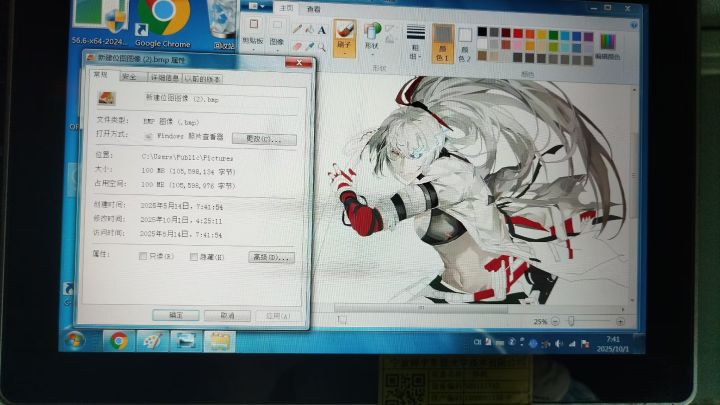Image resolution: width=720 pixels, height=405 pixels.
Task: Pick the black color swatch
Action: 482,31
